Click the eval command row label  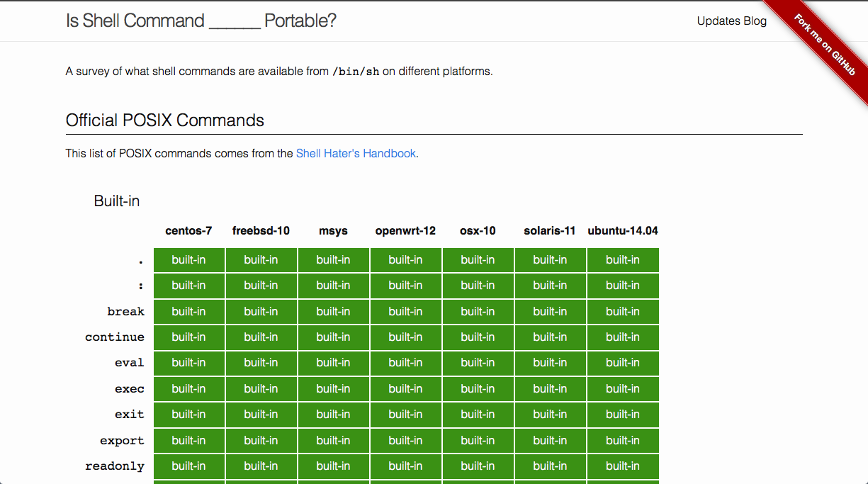click(130, 362)
